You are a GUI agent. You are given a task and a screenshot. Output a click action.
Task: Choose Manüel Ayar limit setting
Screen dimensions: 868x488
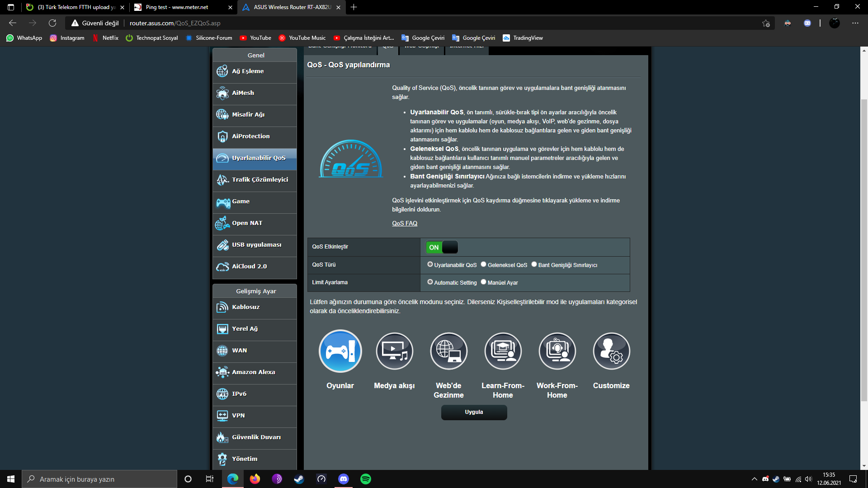[x=483, y=282]
